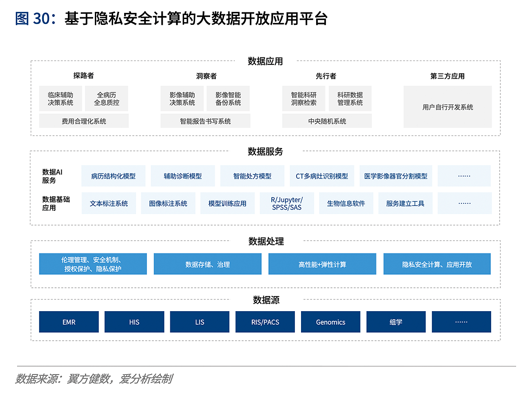This screenshot has width=532, height=403.
Task: Click the 高性能+弹性计算 box
Action: [x=322, y=264]
